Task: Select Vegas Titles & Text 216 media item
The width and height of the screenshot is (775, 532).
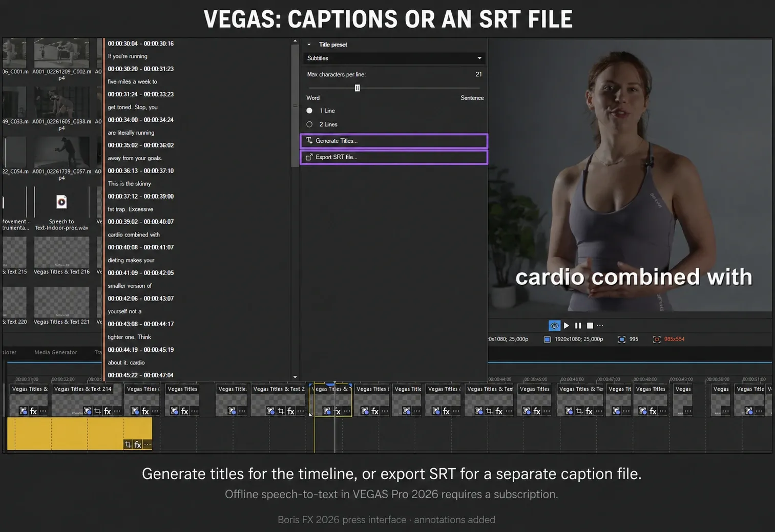Action: 61,256
